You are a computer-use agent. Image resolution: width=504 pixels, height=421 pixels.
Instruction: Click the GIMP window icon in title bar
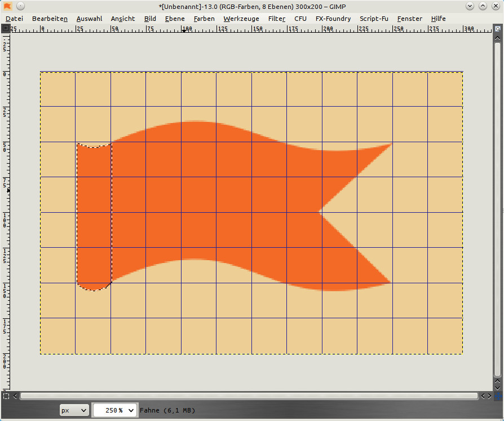pyautogui.click(x=7, y=6)
